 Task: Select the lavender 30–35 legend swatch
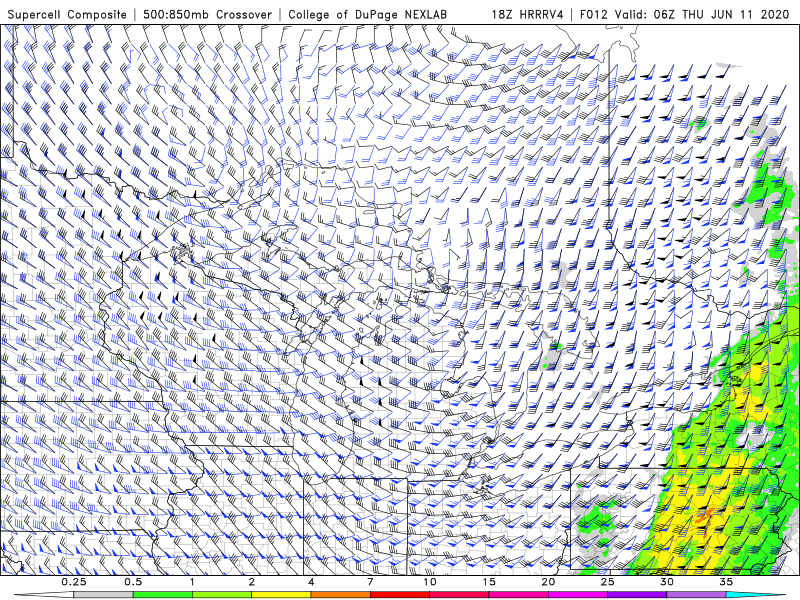click(696, 595)
